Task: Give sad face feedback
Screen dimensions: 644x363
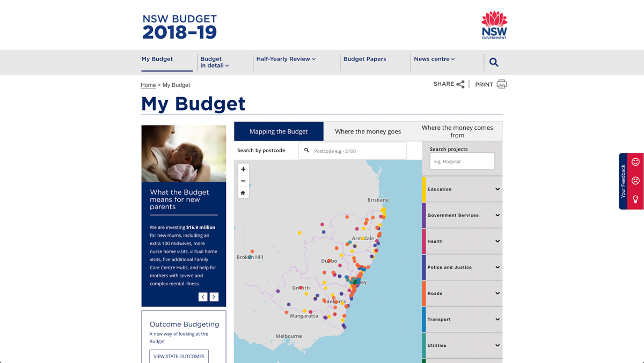Action: point(635,181)
